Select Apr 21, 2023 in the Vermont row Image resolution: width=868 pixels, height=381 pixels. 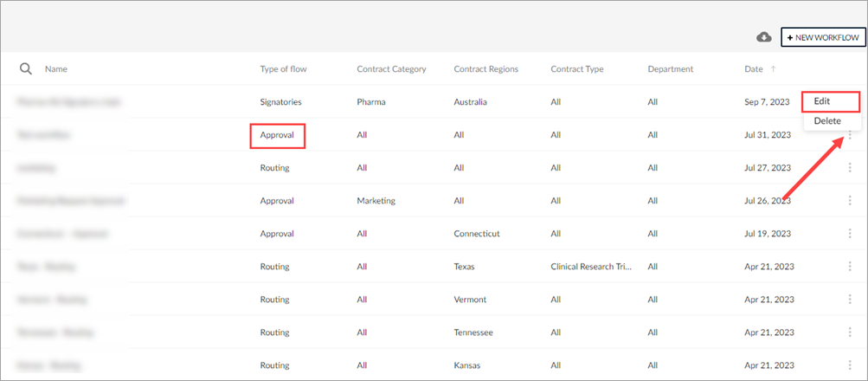[x=768, y=300]
